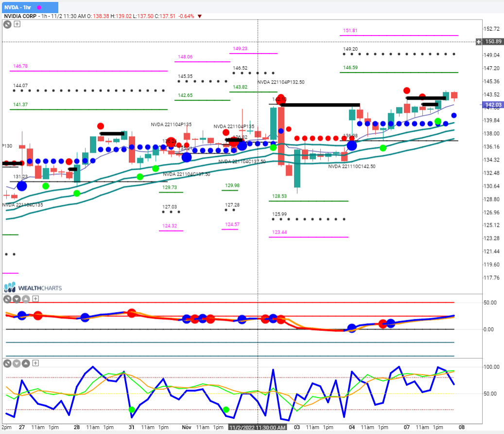Click the 150.89 crosshair price label
Image resolution: width=504 pixels, height=434 pixels.
pos(493,41)
